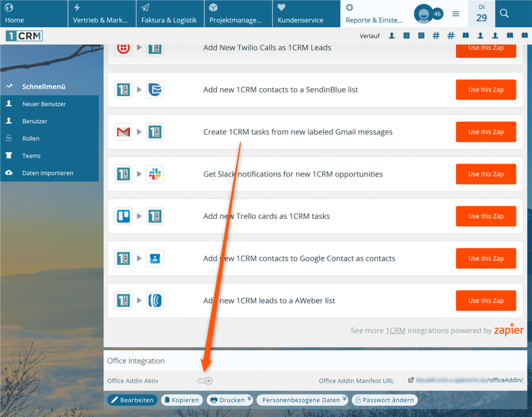This screenshot has width=532, height=417.
Task: Select Daten importieren in sidebar
Action: (47, 173)
